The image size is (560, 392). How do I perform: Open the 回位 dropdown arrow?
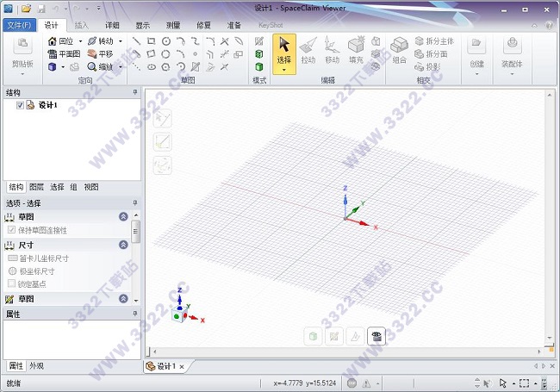pos(80,41)
